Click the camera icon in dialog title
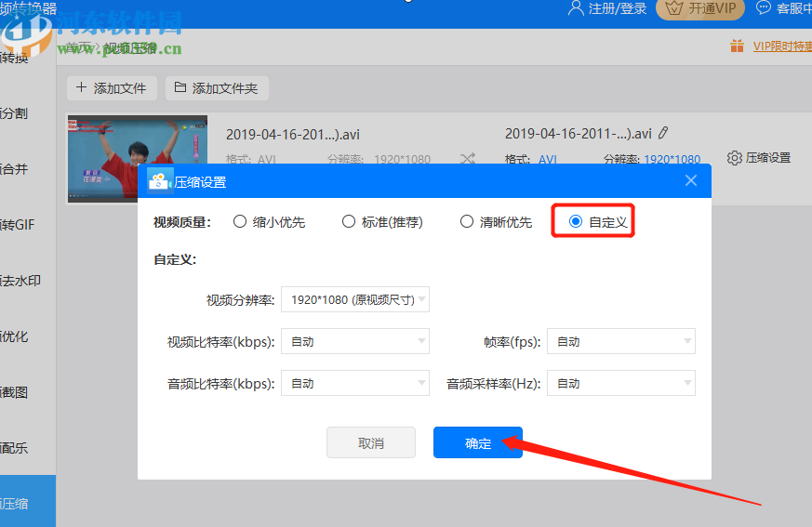The image size is (812, 527). (159, 181)
